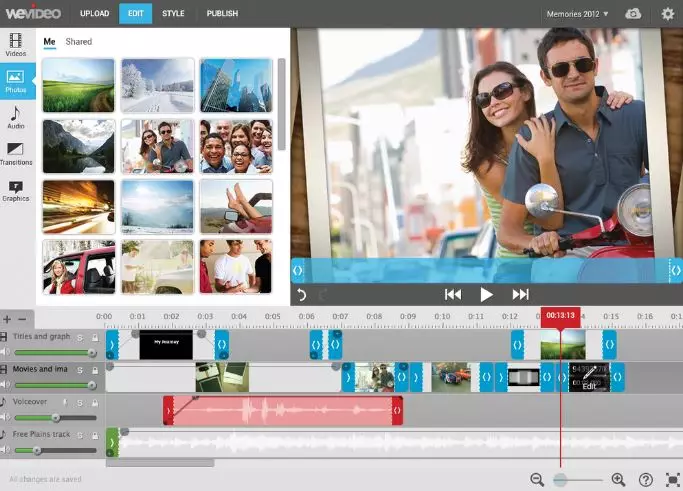Select the Me media tab

[x=49, y=42]
